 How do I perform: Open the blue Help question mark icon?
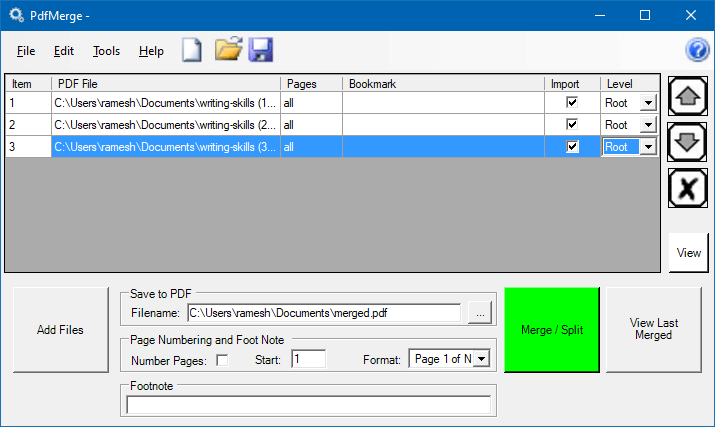tap(697, 50)
